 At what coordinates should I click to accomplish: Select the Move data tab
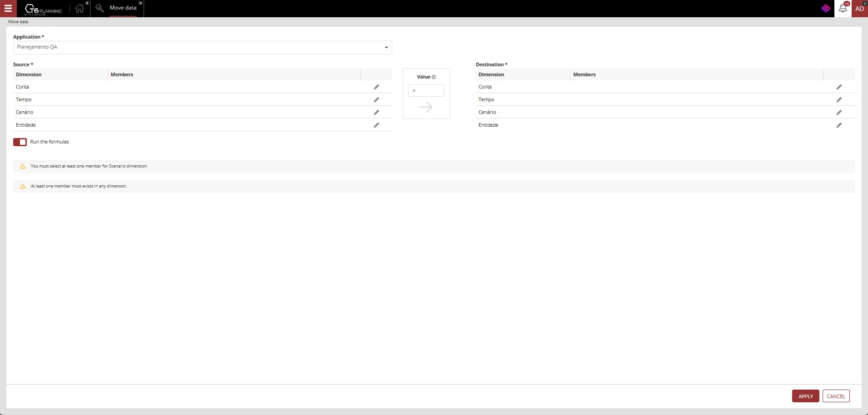[x=122, y=8]
